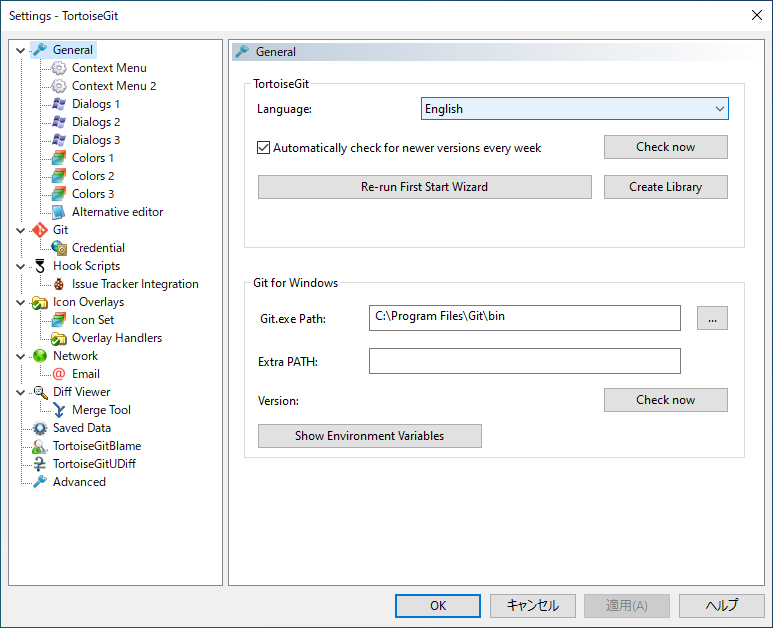Viewport: 773px width, 628px height.
Task: Click the General wrench icon in tree
Action: [x=40, y=50]
